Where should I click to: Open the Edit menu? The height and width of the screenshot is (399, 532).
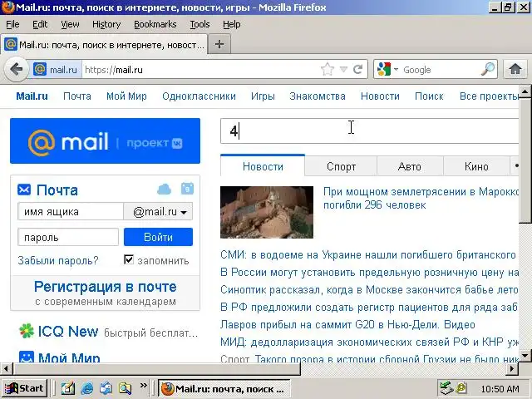40,24
